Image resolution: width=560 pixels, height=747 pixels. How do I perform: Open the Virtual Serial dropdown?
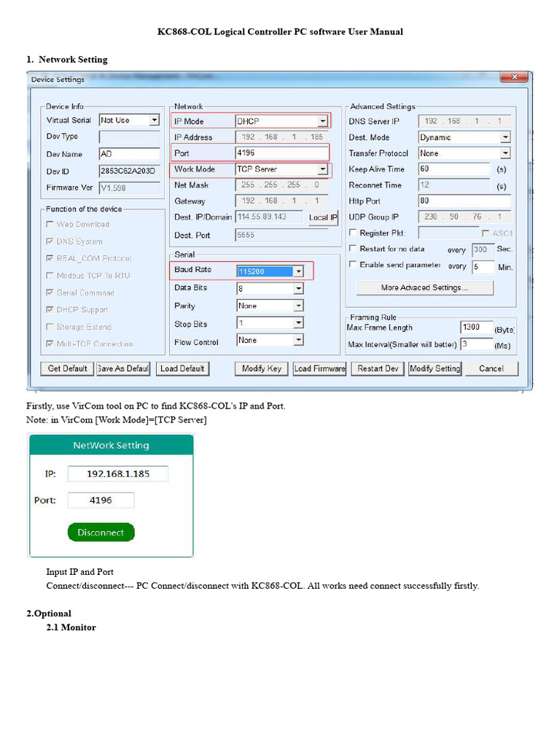pos(154,120)
